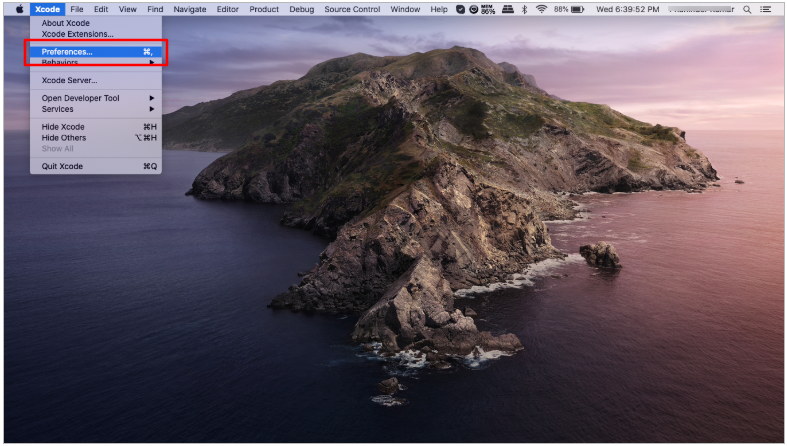787x446 pixels.
Task: Choose Hide Others
Action: pyautogui.click(x=96, y=138)
